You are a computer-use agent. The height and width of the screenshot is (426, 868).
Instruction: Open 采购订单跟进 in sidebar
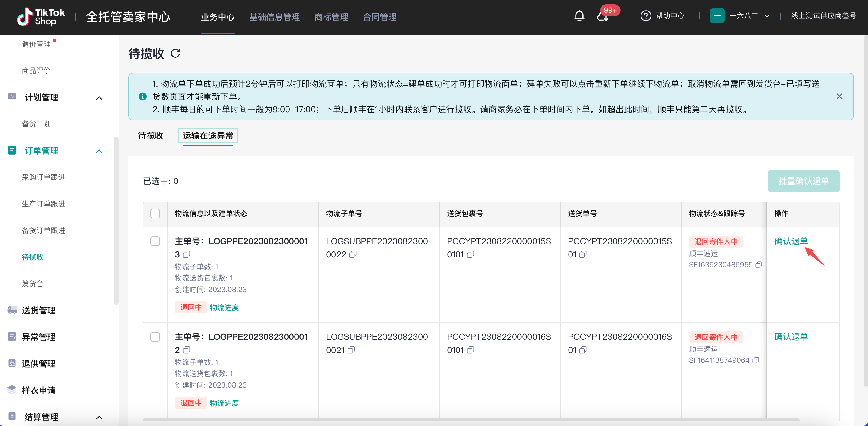pyautogui.click(x=44, y=177)
